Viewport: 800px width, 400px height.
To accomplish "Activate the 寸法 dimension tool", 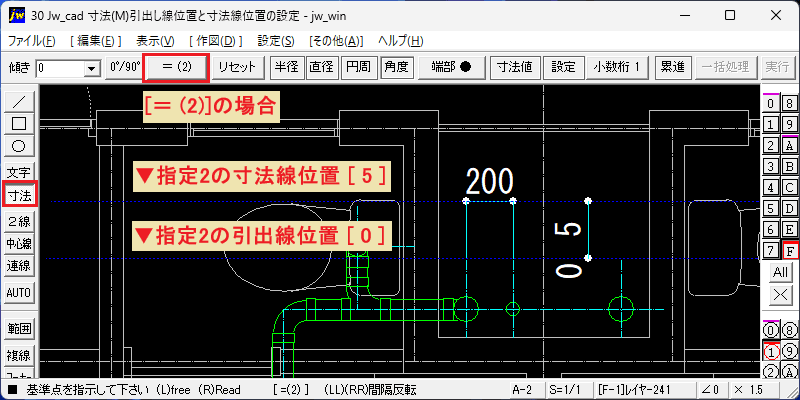I will (x=19, y=194).
